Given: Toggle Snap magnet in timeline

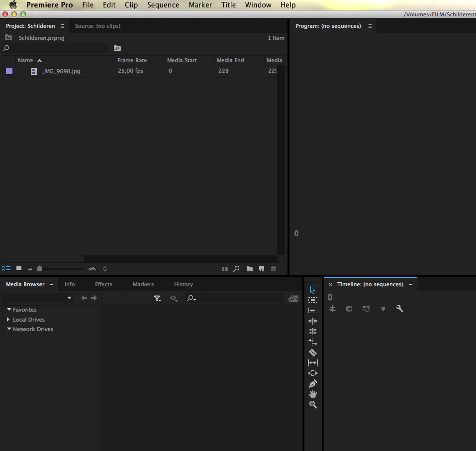Looking at the screenshot, I should tap(349, 309).
